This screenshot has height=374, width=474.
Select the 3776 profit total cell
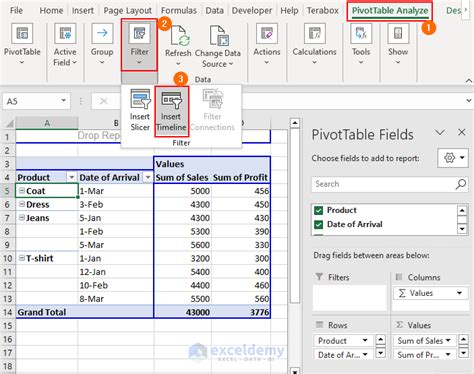coord(241,312)
